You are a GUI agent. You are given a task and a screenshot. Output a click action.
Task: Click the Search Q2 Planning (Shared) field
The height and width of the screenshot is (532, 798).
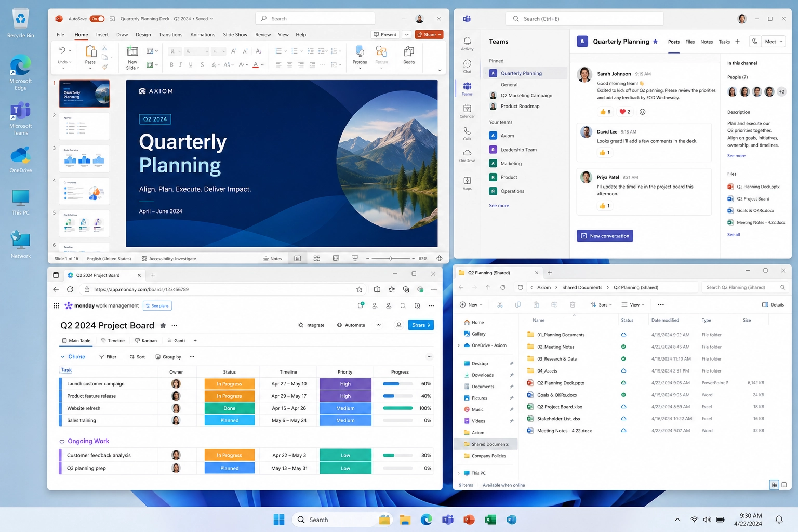click(x=746, y=287)
